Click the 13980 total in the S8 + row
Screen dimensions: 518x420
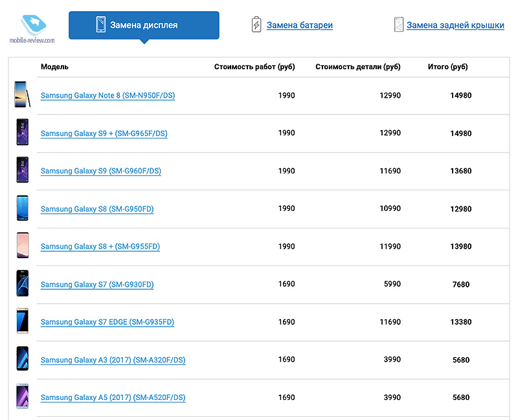pos(461,247)
